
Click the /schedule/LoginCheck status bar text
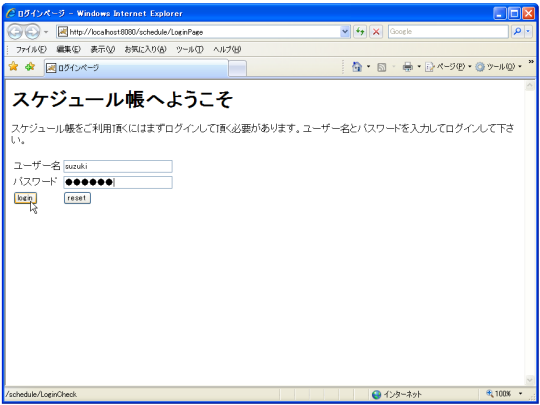41,394
